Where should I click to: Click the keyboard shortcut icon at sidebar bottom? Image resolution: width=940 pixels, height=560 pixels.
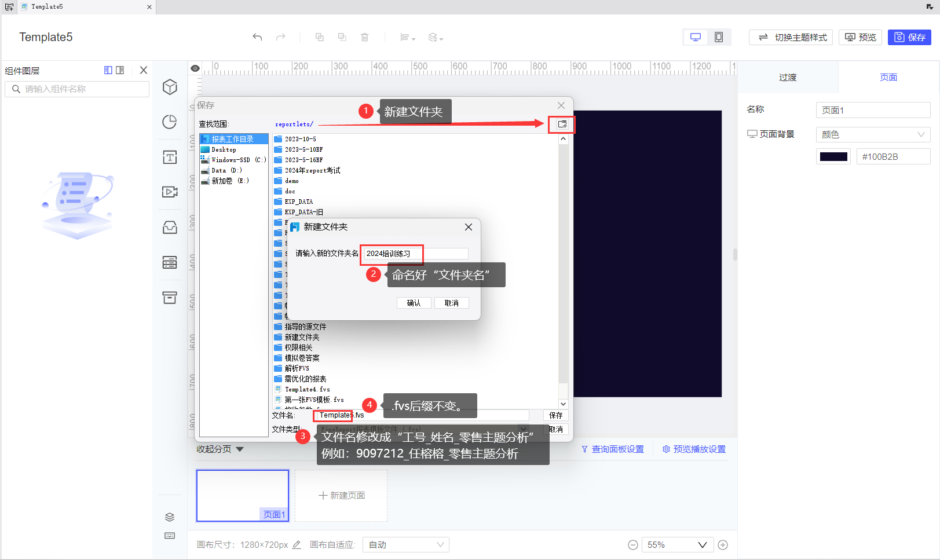pos(170,536)
